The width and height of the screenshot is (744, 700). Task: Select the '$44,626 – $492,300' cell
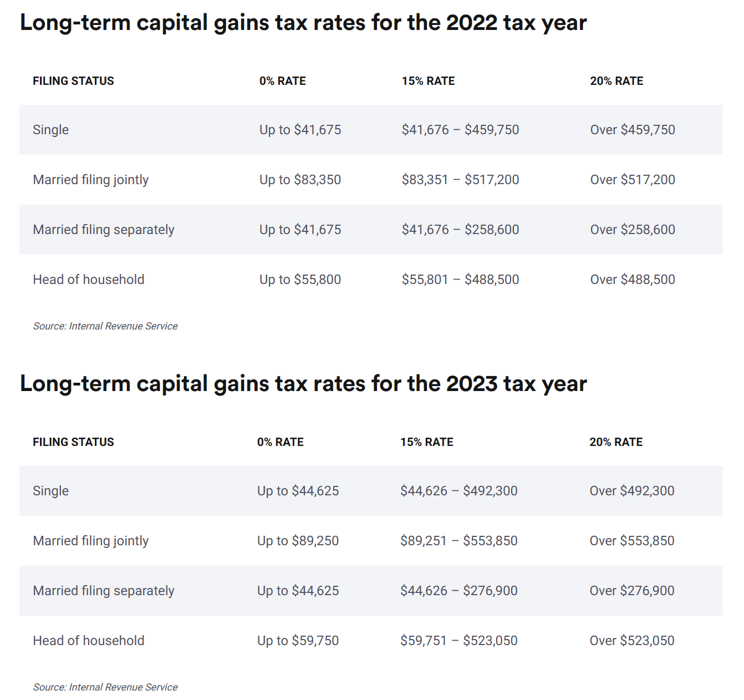pyautogui.click(x=458, y=491)
